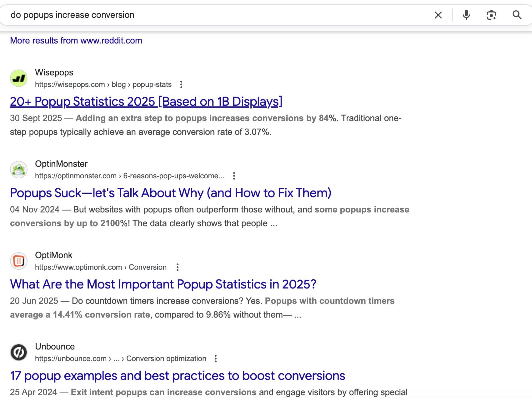Click the OptinMonster favicon
This screenshot has width=532, height=398.
pos(19,170)
